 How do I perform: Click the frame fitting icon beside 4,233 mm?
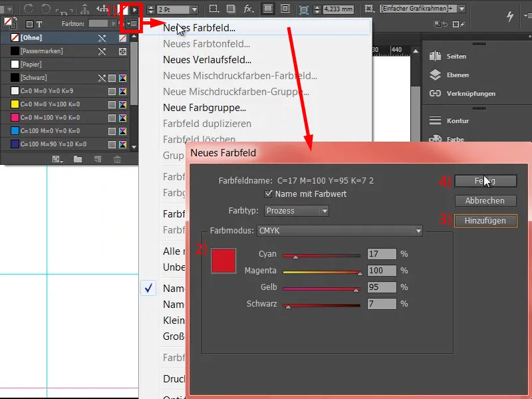click(303, 9)
